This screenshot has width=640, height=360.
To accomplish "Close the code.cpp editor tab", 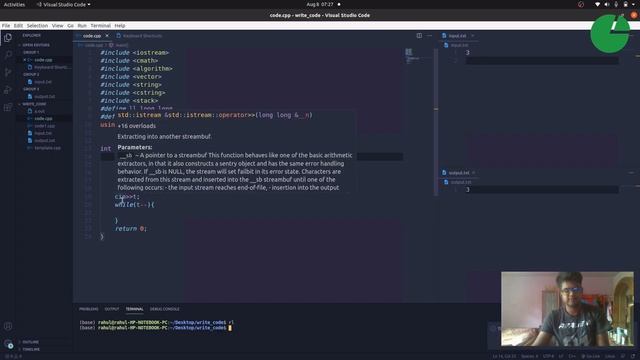I will [107, 36].
